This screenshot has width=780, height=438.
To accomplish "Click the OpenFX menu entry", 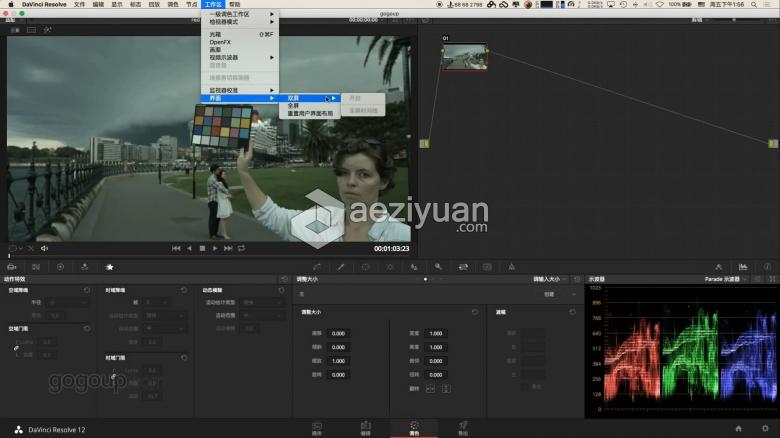I will click(219, 42).
